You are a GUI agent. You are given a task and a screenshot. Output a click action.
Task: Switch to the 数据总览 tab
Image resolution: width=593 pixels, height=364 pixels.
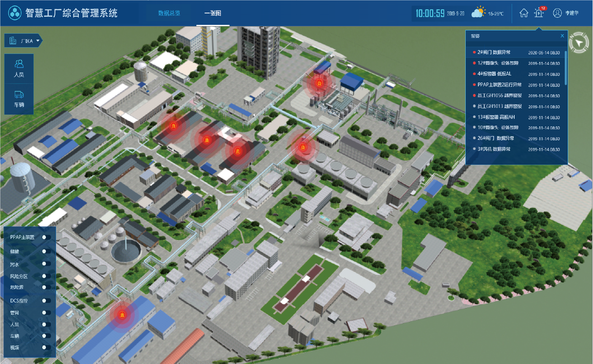[169, 13]
